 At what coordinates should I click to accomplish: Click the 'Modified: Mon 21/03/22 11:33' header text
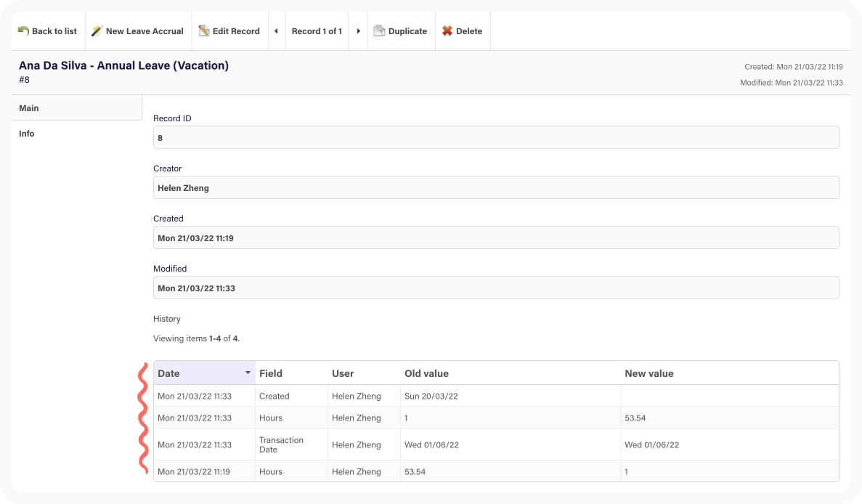tap(791, 83)
